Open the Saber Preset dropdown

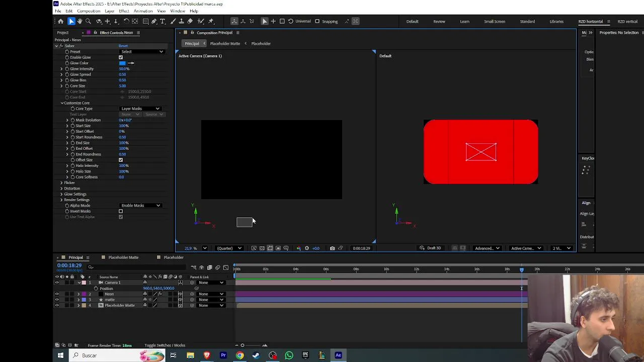142,52
